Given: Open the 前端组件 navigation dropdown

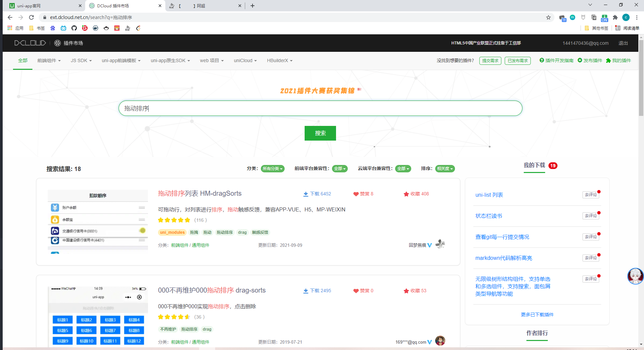Looking at the screenshot, I should (49, 60).
